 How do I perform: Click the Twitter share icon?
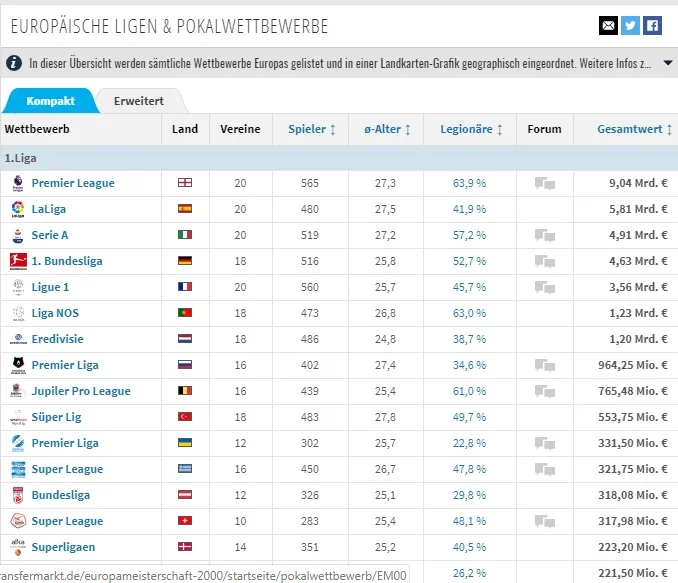(630, 25)
